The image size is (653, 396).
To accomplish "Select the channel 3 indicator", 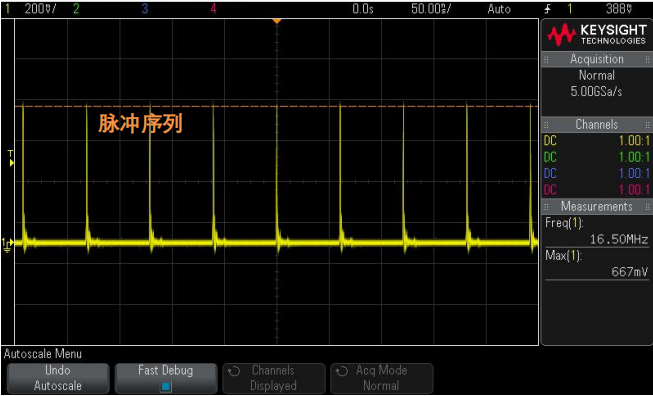I will tap(145, 9).
